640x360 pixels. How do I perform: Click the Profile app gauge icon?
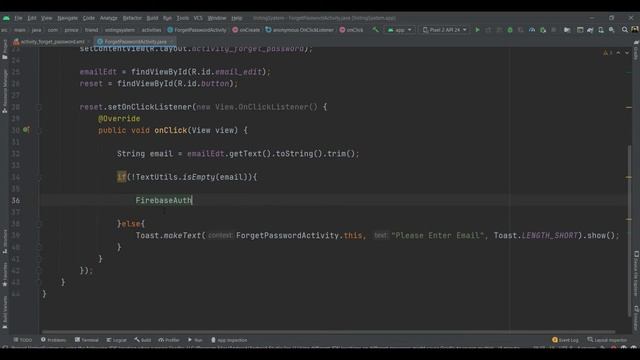pyautogui.click(x=532, y=30)
